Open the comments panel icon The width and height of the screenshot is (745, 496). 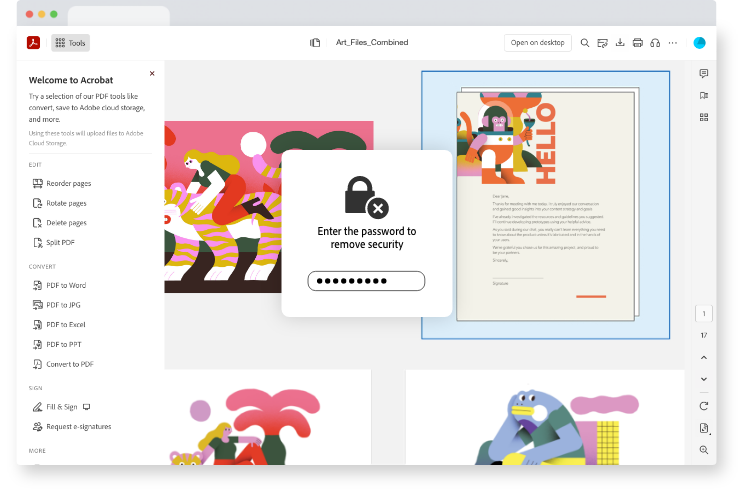[x=704, y=73]
